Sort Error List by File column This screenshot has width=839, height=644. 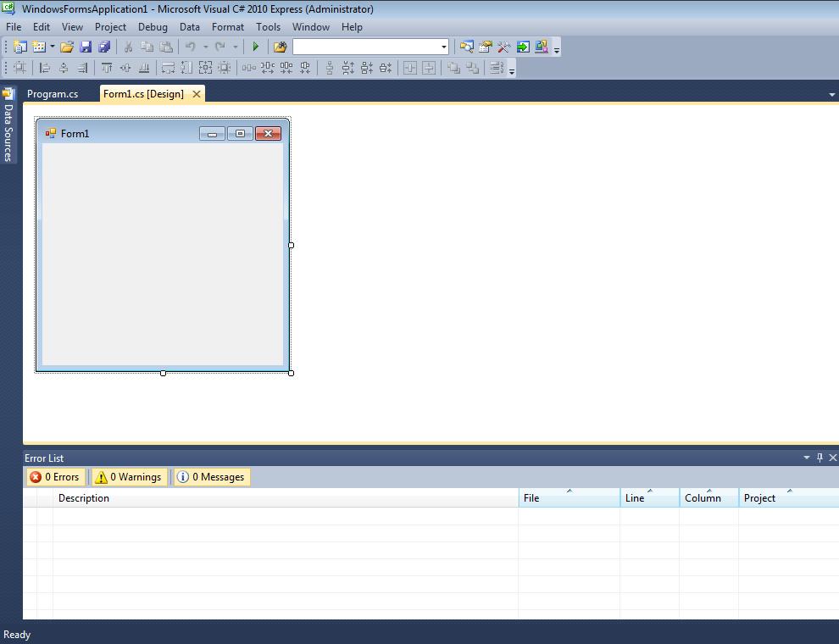coord(569,498)
